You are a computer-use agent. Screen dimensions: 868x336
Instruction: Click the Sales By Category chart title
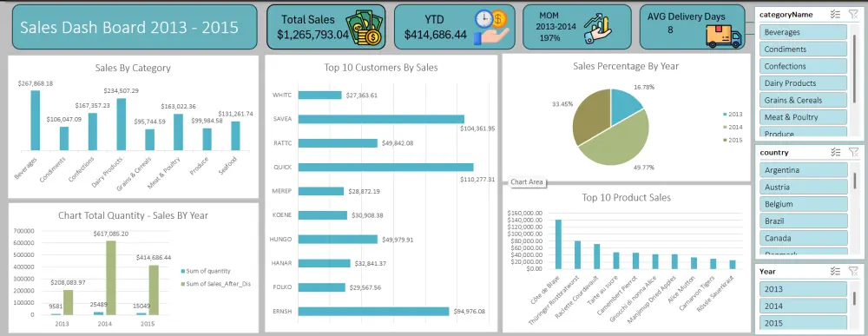[133, 68]
